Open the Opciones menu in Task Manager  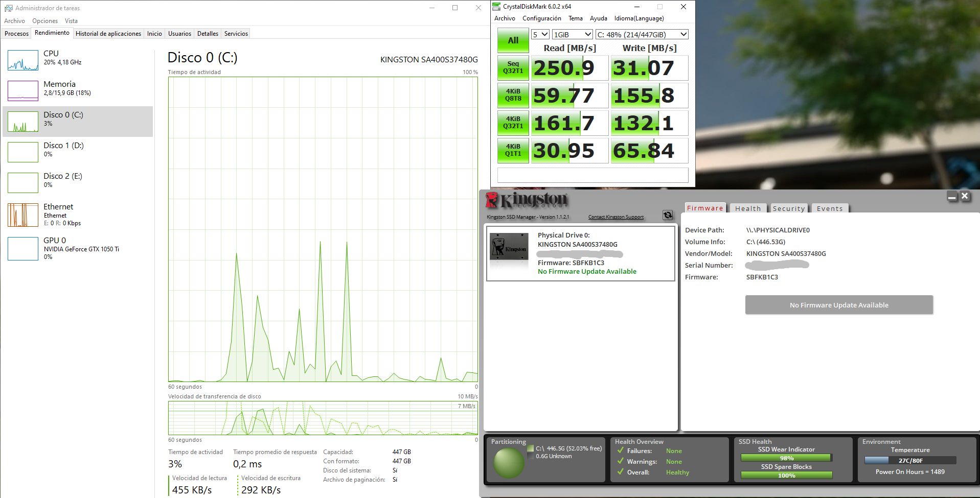45,21
